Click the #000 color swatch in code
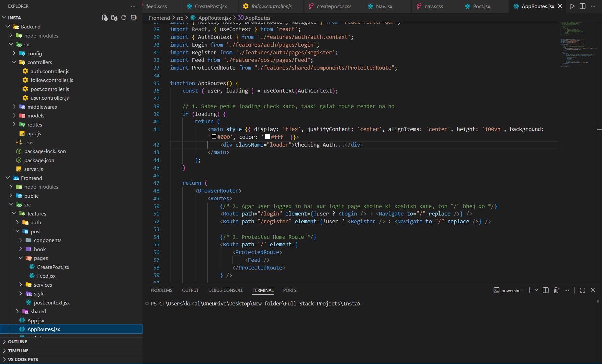 pos(214,137)
